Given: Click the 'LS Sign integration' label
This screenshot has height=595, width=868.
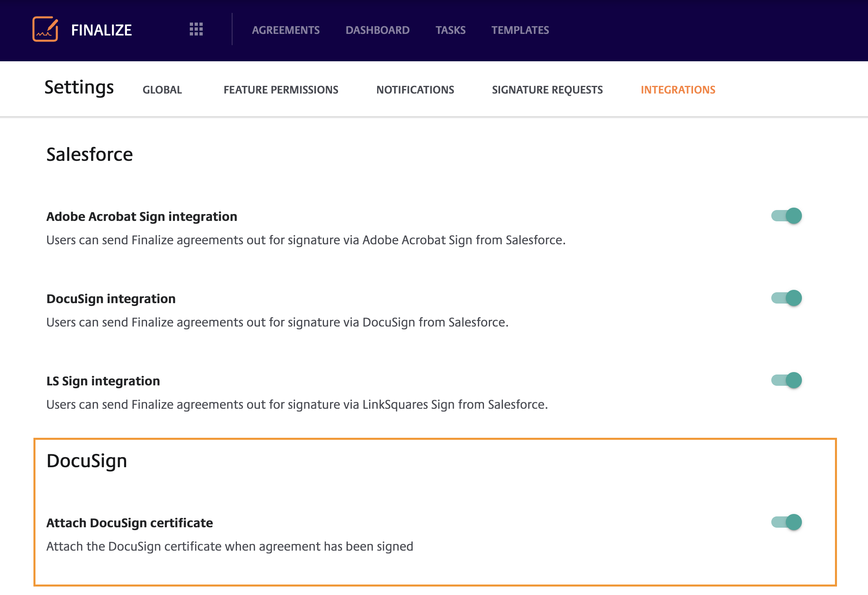Looking at the screenshot, I should coord(103,381).
